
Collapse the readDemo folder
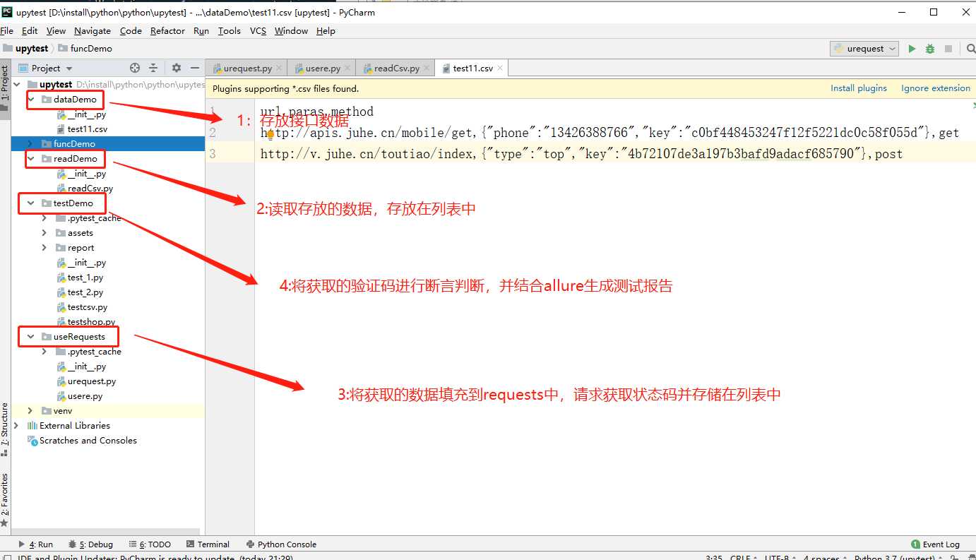click(x=31, y=159)
